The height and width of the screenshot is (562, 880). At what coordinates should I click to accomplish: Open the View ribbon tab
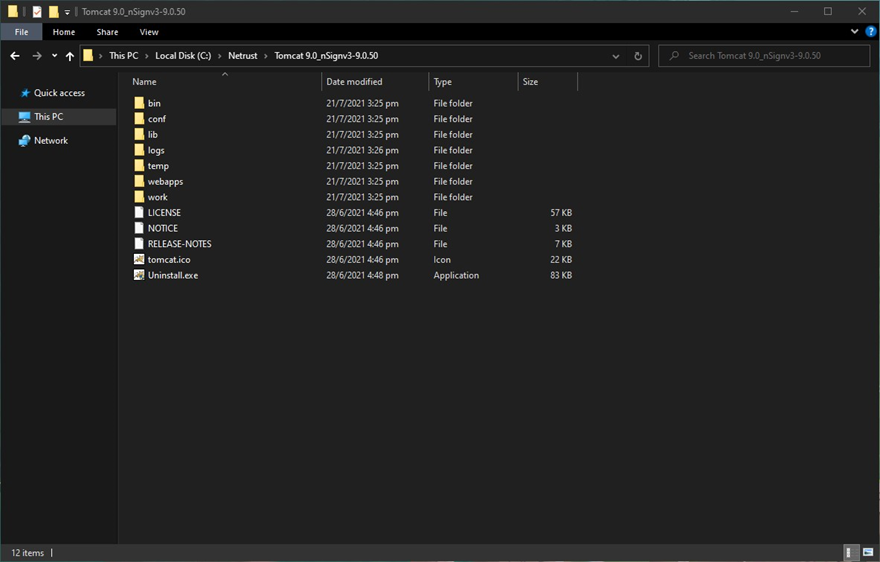[149, 32]
